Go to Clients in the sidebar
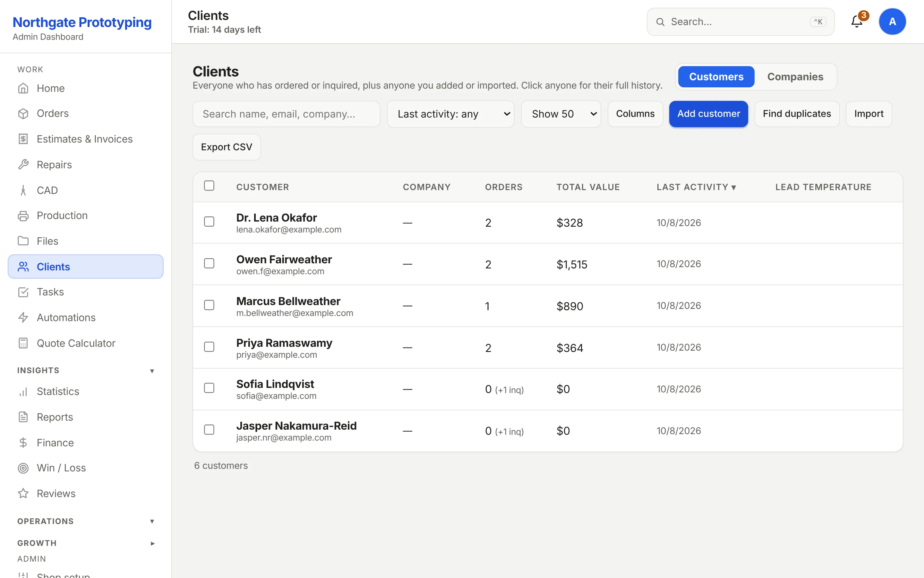The height and width of the screenshot is (578, 924). click(86, 267)
